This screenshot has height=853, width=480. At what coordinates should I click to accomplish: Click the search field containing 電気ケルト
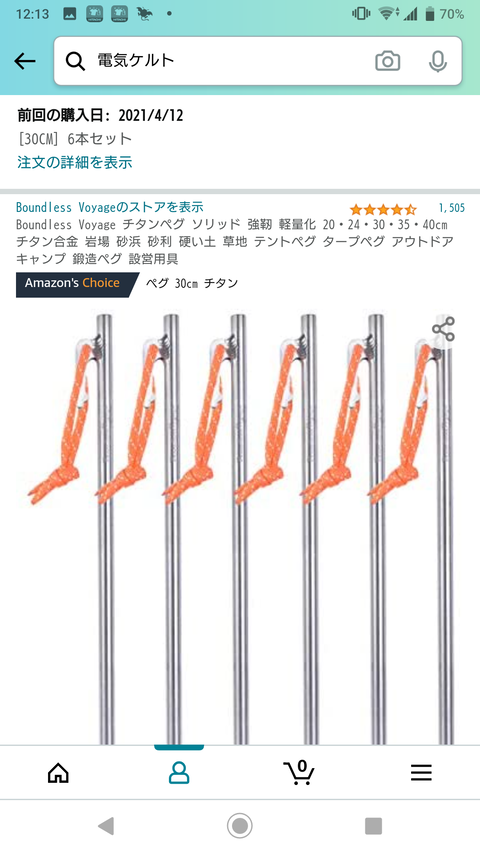258,61
